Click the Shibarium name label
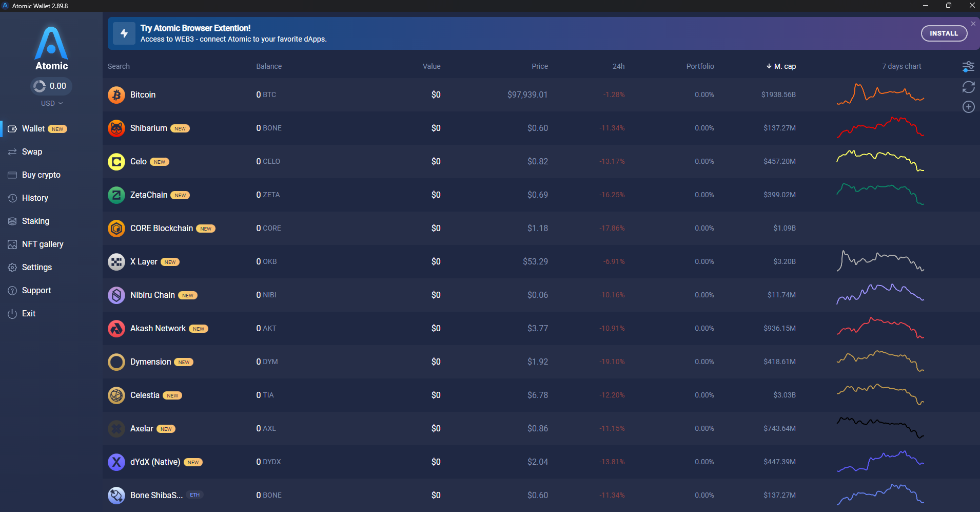This screenshot has height=512, width=980. tap(149, 128)
